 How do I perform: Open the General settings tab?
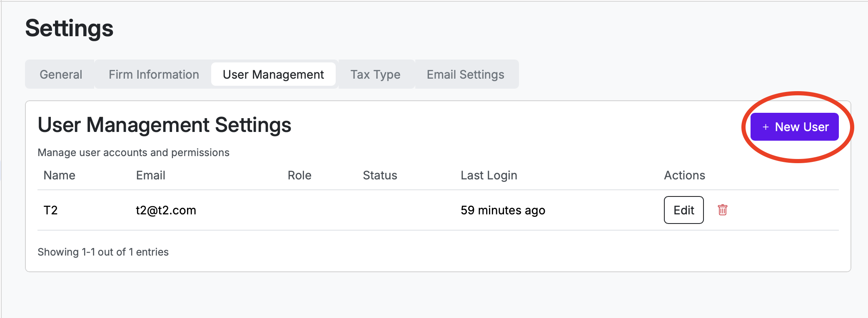tap(61, 75)
